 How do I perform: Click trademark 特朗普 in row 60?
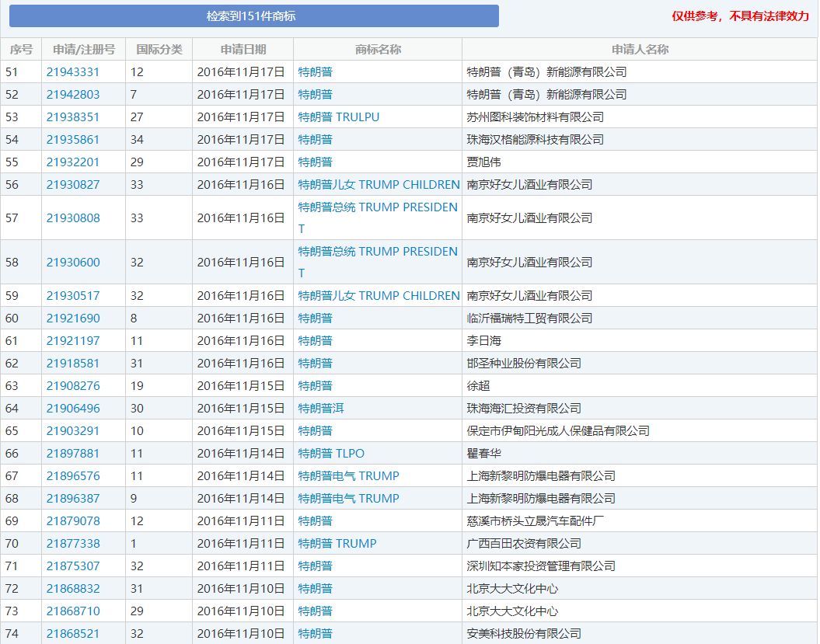(316, 318)
